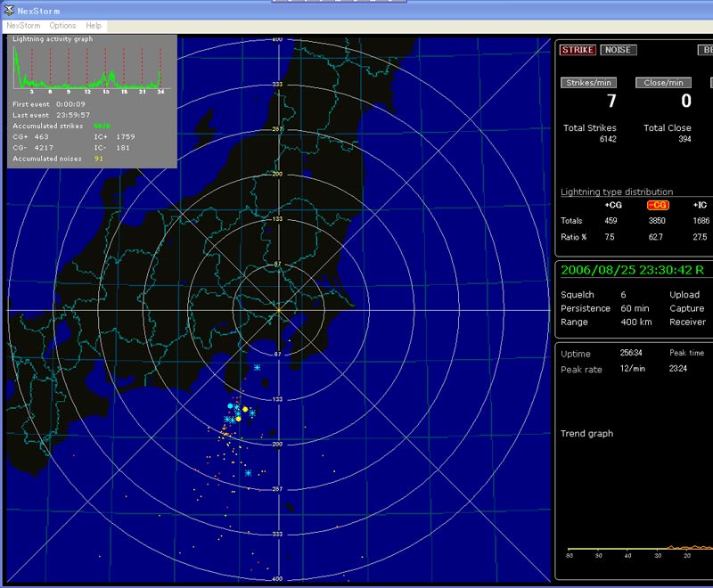This screenshot has width=713, height=588.
Task: Click the cyan star strike near the 267 ring
Action: pyautogui.click(x=248, y=472)
